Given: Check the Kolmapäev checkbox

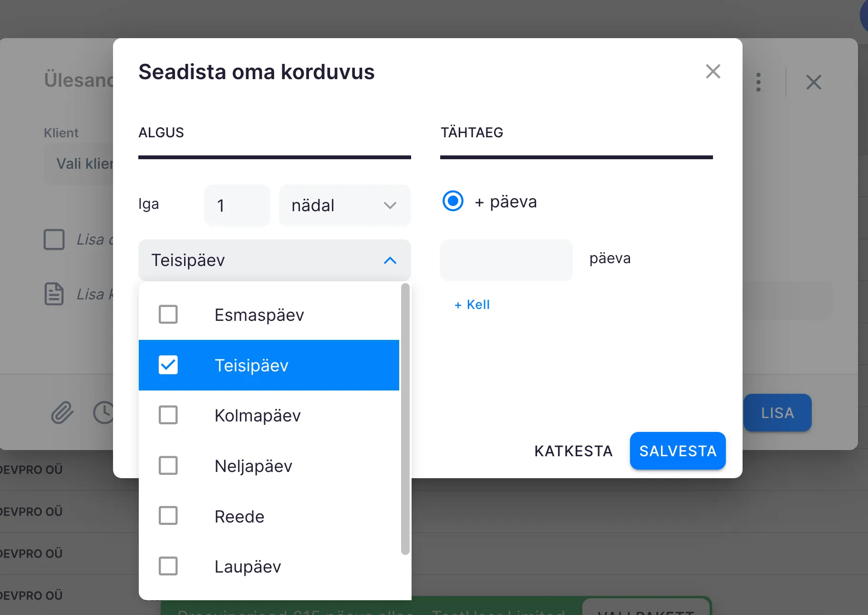Looking at the screenshot, I should 168,415.
